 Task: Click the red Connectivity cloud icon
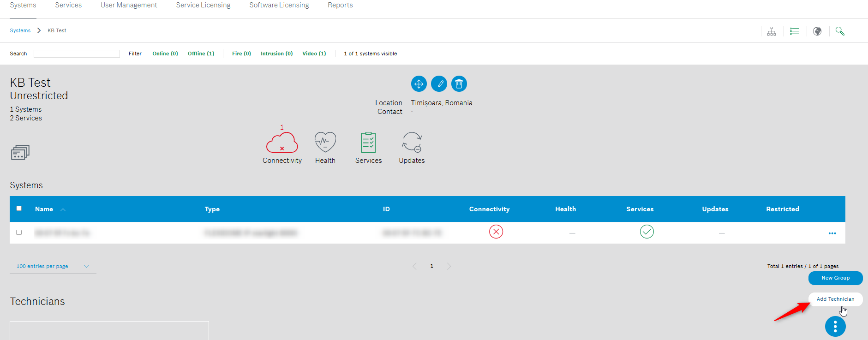coord(282,143)
